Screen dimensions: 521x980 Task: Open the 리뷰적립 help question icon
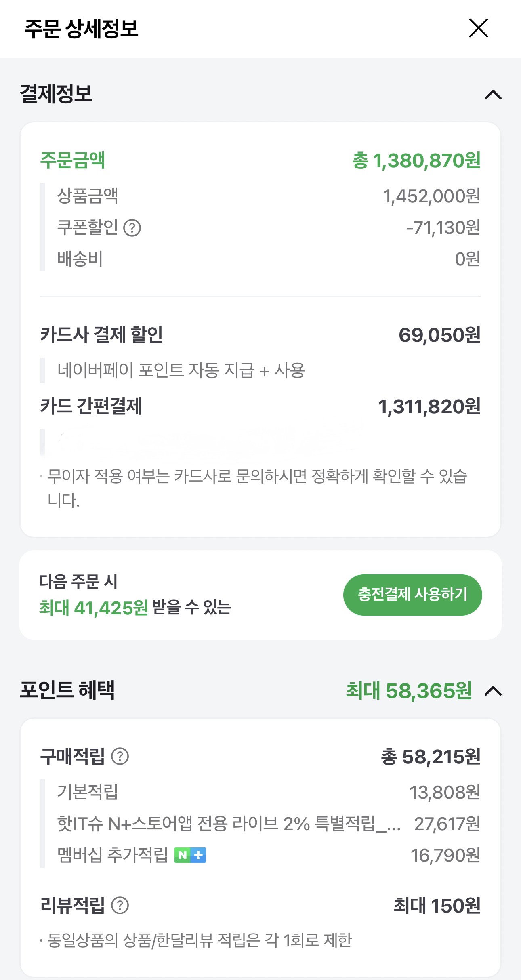point(120,905)
